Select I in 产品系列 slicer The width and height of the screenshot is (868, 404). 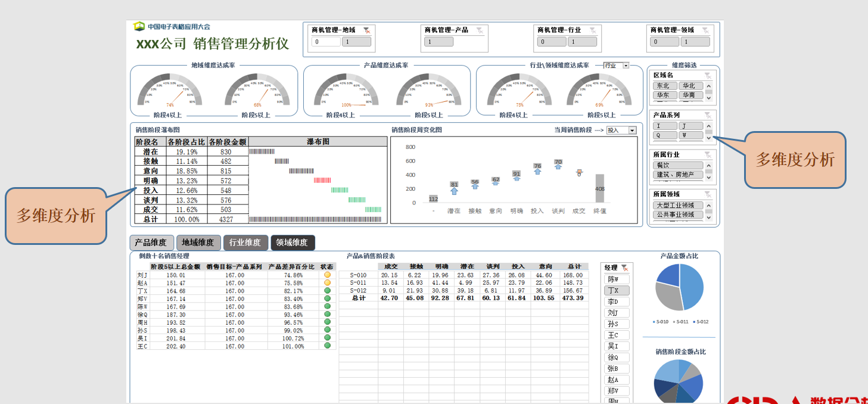point(665,126)
